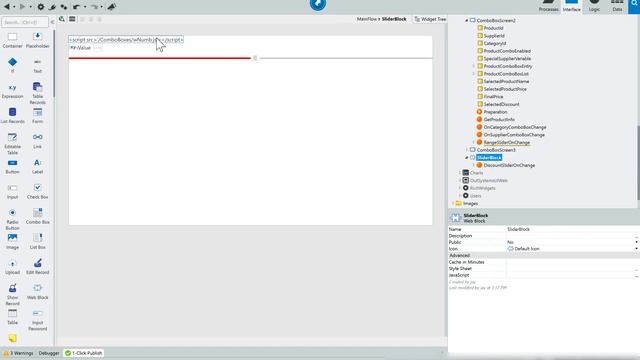Select the Button widget in the toolbox

[12, 166]
